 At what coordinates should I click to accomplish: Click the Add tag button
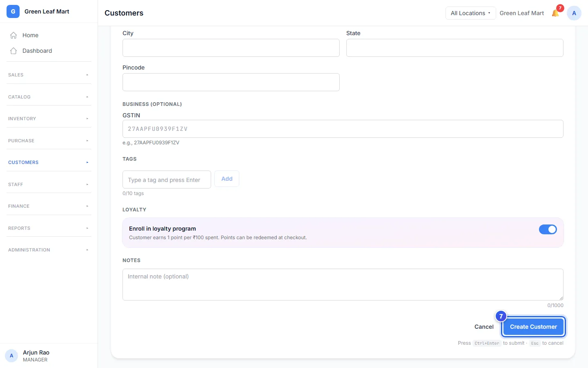click(227, 179)
